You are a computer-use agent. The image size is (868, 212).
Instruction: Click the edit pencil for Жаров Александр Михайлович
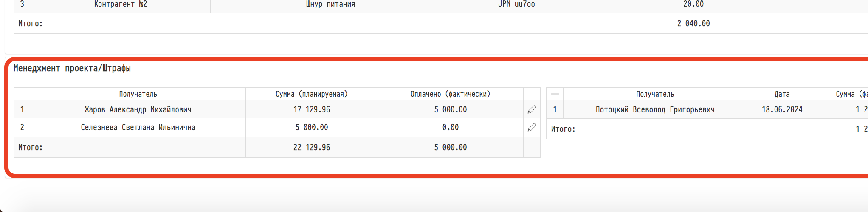click(x=532, y=109)
